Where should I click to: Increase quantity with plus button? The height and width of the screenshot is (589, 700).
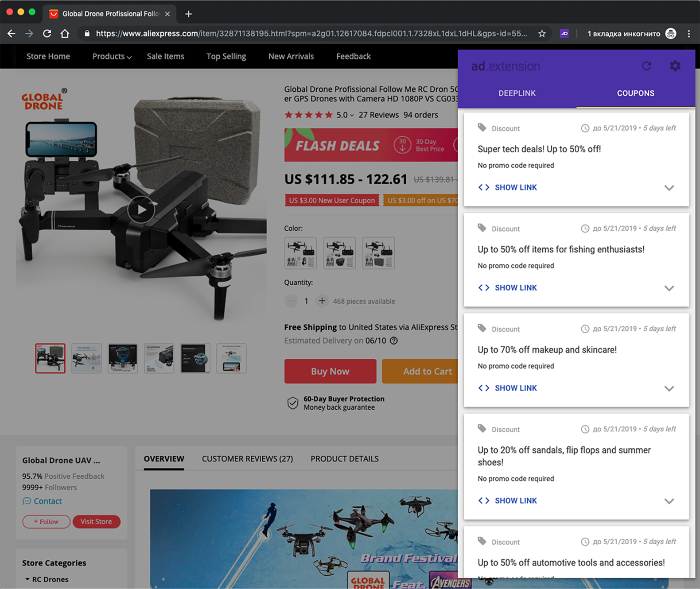[x=322, y=301]
